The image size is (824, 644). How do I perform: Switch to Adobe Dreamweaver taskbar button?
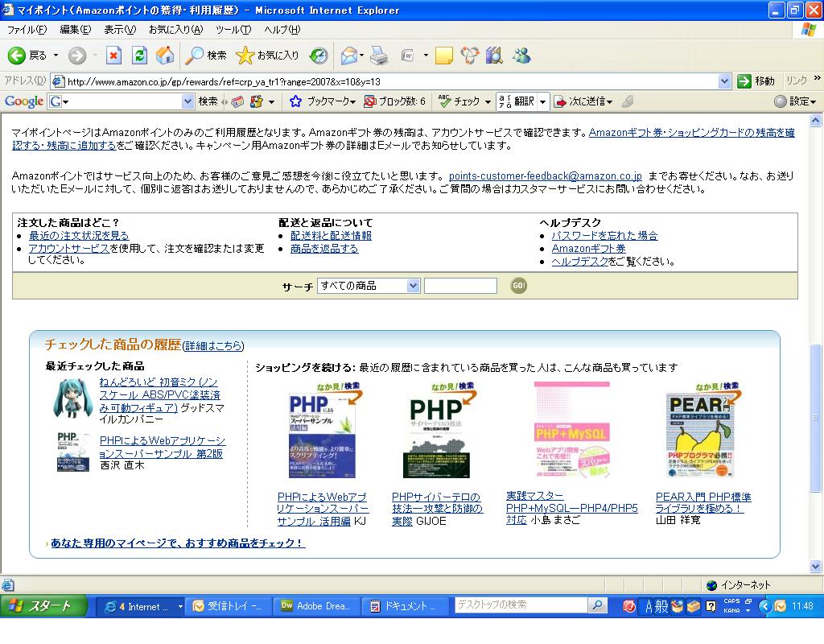click(x=317, y=605)
